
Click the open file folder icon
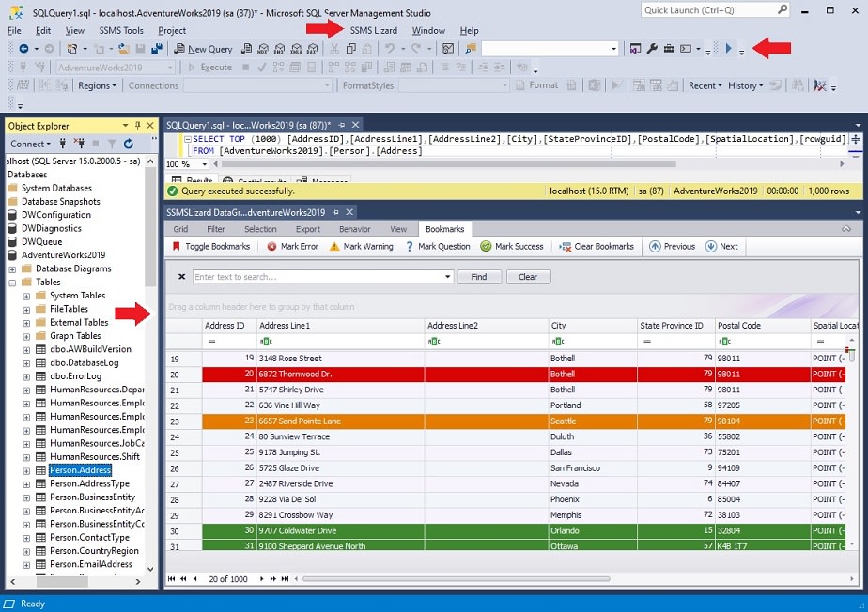(123, 49)
